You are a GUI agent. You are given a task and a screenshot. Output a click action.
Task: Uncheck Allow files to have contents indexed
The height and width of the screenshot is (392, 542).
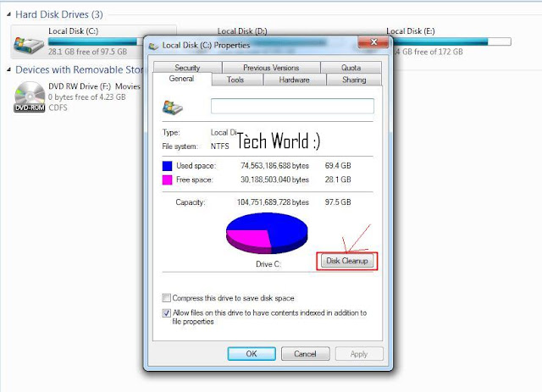166,313
